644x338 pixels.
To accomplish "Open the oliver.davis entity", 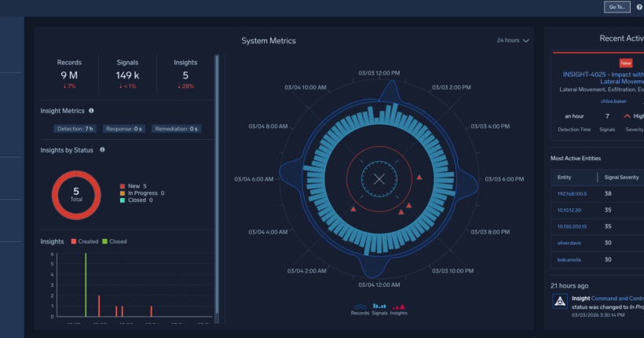I will [569, 243].
